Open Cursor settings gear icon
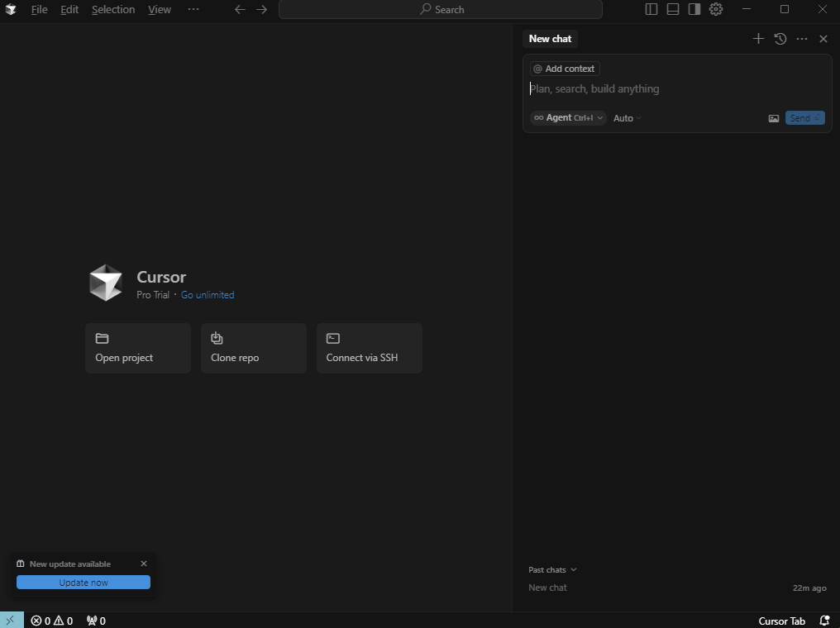The width and height of the screenshot is (840, 628). pos(716,9)
